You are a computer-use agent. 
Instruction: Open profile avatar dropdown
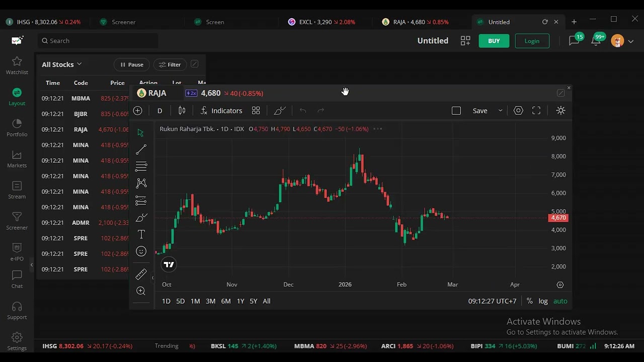pyautogui.click(x=622, y=41)
